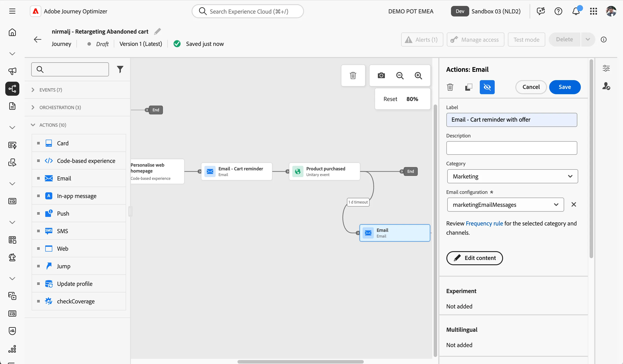This screenshot has width=623, height=364.
Task: Select In-app message action in palette
Action: pos(79,196)
